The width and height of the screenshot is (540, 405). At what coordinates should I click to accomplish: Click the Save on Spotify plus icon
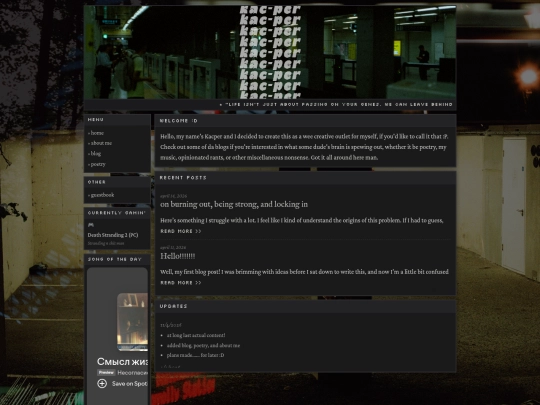tap(102, 383)
